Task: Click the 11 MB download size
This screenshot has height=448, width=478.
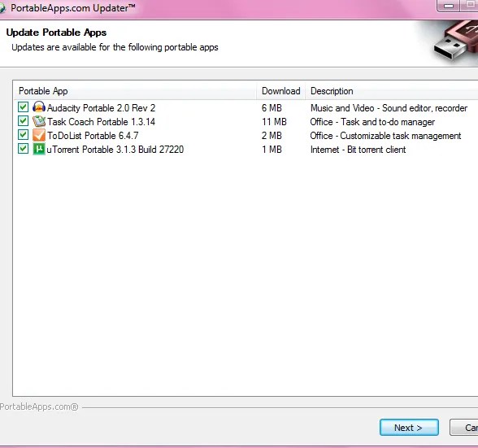Action: point(274,122)
